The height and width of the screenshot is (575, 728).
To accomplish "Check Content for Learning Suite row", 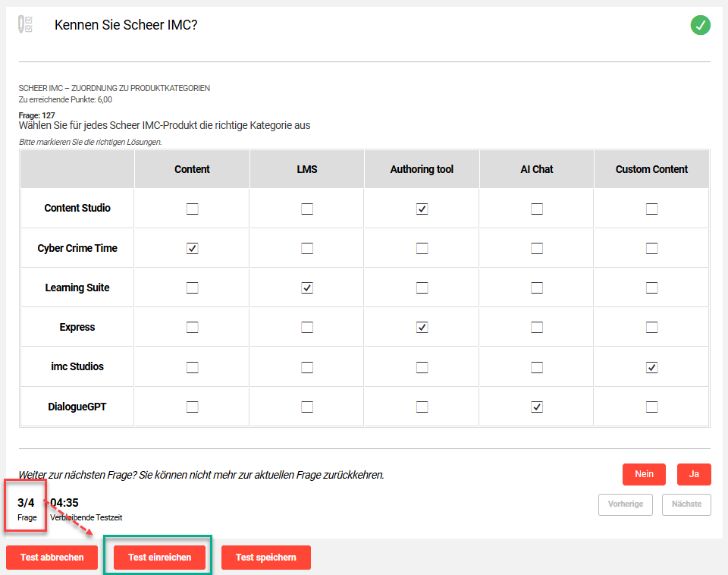I will pos(192,288).
